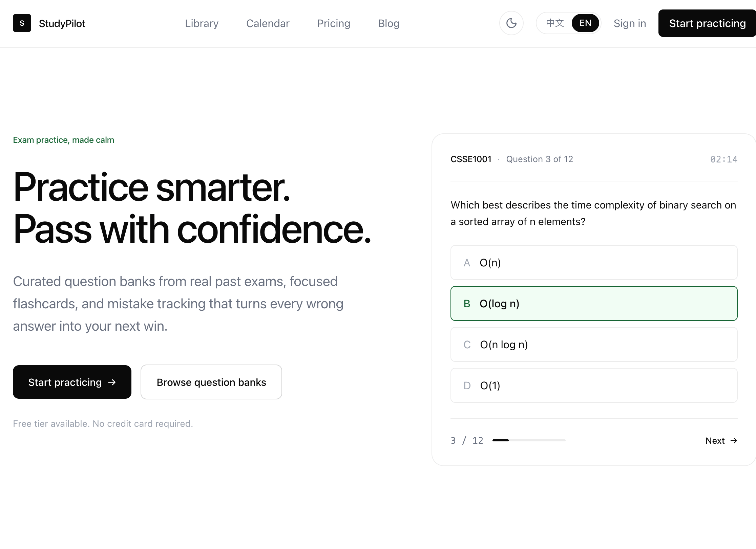Click the CSSE1001 course label
756x549 pixels.
(x=471, y=159)
